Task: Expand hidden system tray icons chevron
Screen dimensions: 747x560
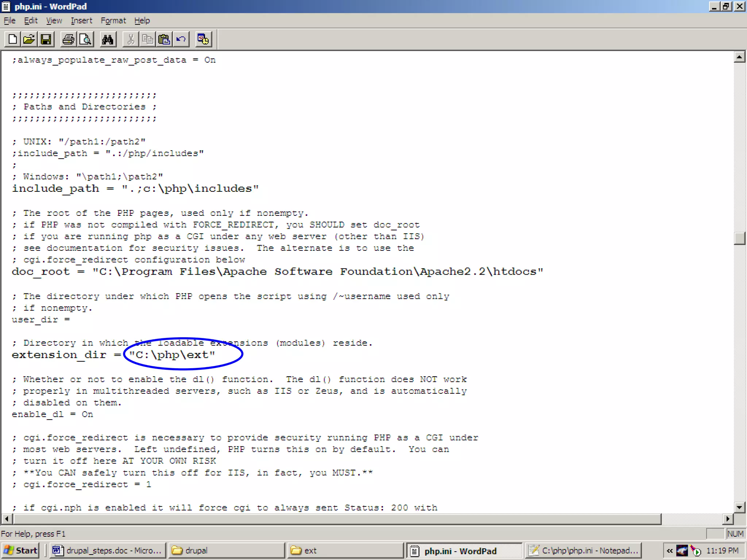Action: click(x=670, y=551)
